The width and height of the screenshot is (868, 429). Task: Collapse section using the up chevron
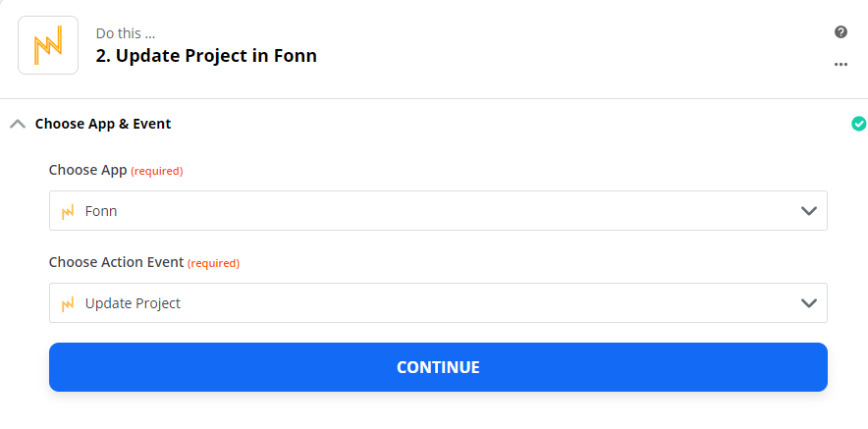[x=18, y=124]
